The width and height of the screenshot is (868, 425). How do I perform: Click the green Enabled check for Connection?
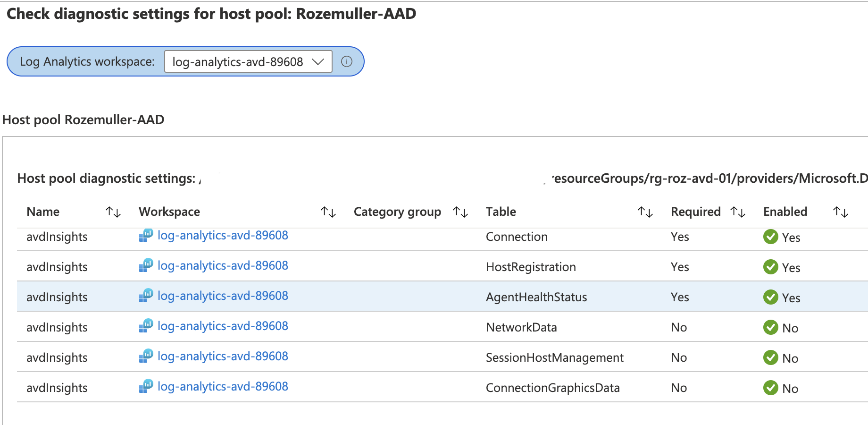click(771, 238)
